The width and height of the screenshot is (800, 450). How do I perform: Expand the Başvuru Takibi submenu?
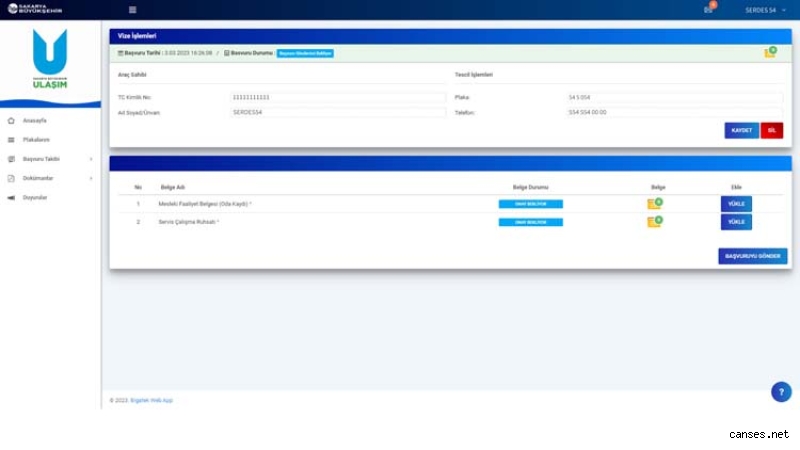[50, 159]
